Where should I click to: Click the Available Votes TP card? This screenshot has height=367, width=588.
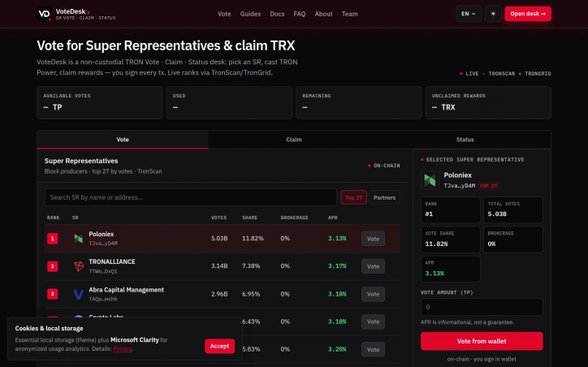coord(99,103)
